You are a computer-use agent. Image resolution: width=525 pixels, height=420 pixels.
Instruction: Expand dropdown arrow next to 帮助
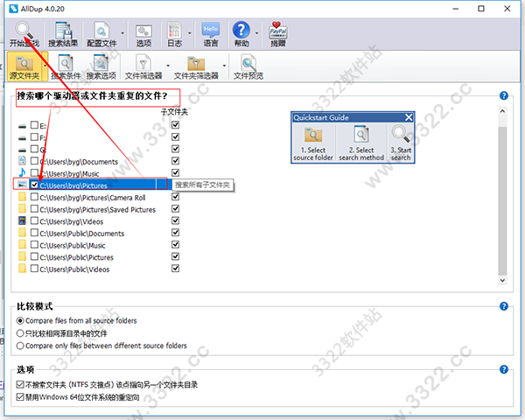pos(256,33)
